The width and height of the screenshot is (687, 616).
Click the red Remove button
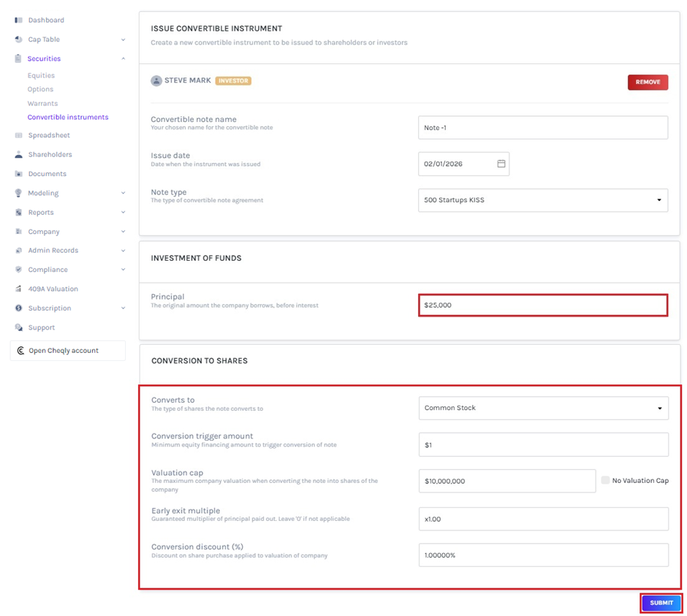point(648,82)
